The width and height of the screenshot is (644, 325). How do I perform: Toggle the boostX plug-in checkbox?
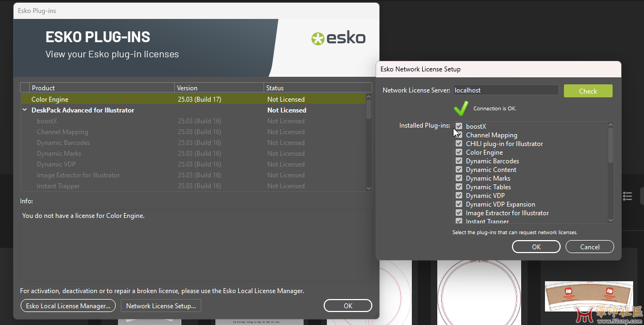point(459,127)
